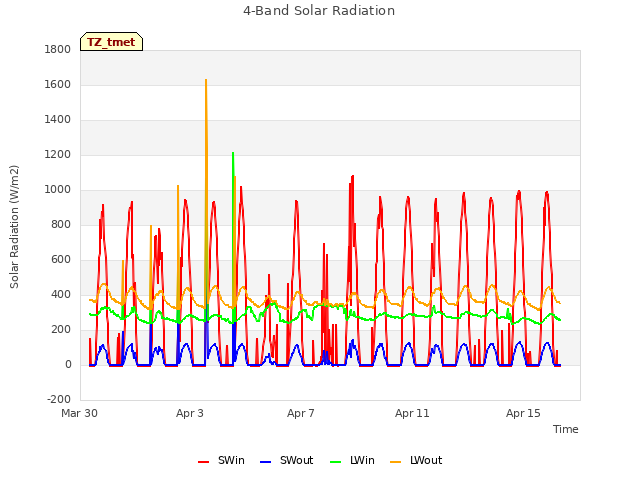Click the Apr 11 x-axis tick label
This screenshot has height=480, width=640.
(412, 413)
